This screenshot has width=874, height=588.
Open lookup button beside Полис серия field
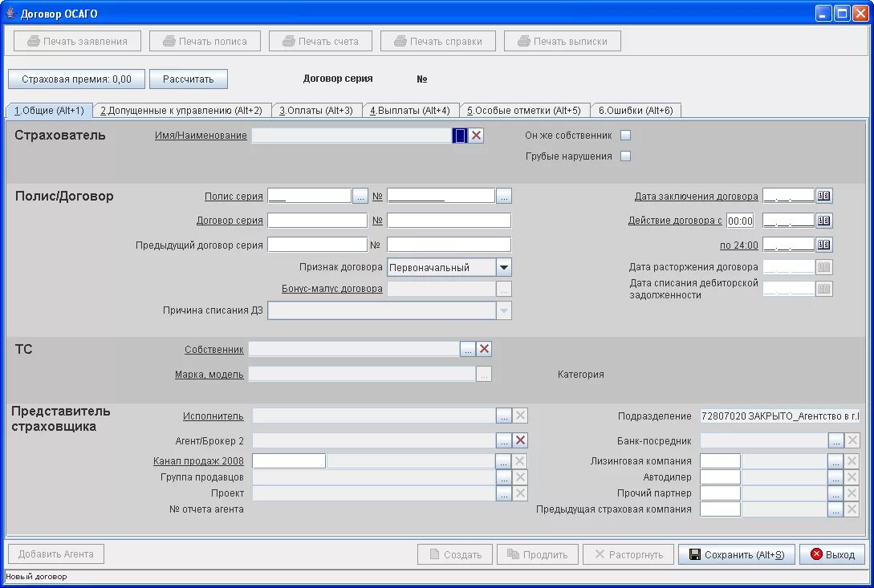(360, 197)
